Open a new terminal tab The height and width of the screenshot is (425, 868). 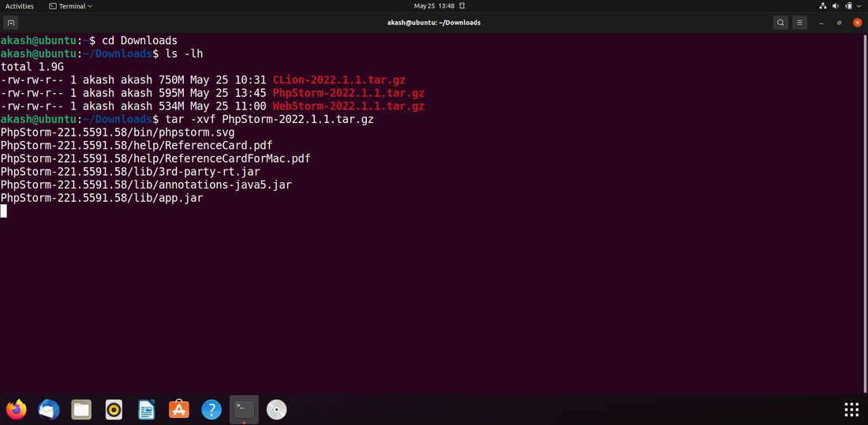pyautogui.click(x=11, y=23)
